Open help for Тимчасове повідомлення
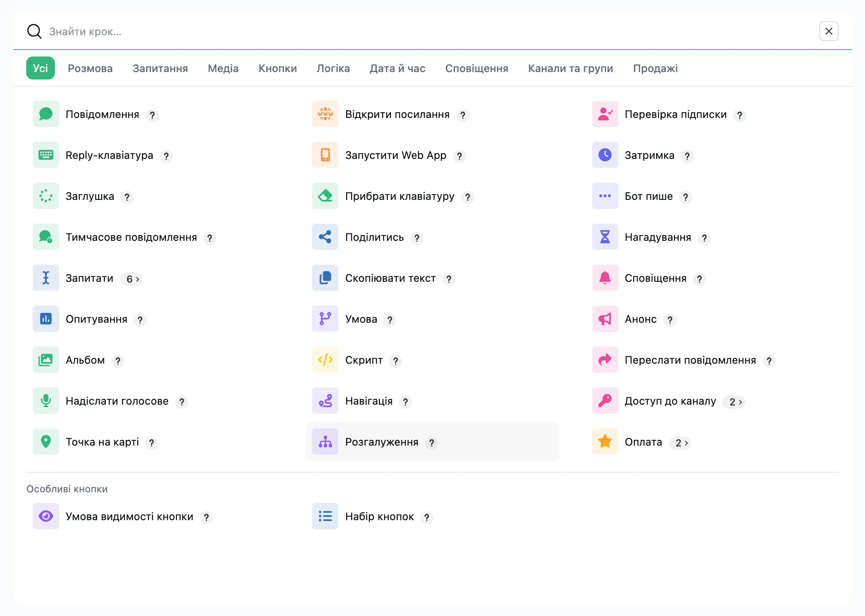 point(210,238)
